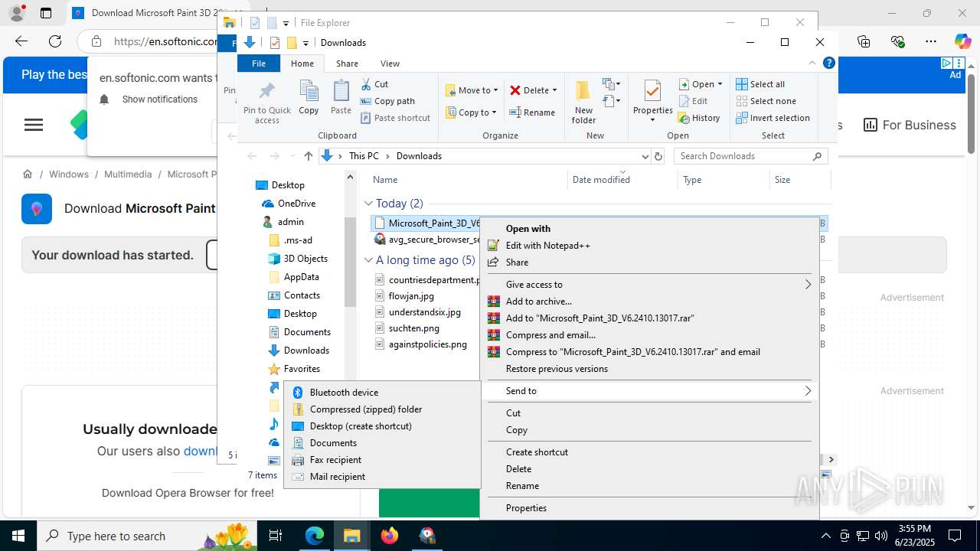Open Microsoft Edge from taskbar

315,536
